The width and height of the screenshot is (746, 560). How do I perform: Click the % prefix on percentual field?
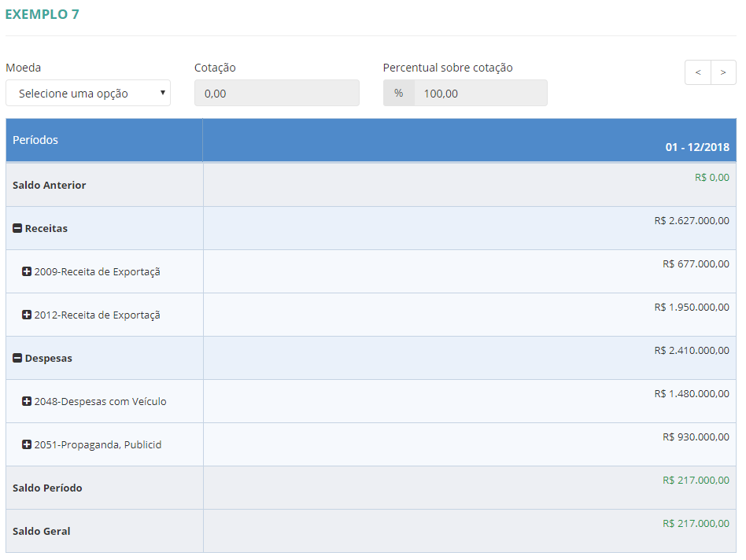(x=399, y=93)
